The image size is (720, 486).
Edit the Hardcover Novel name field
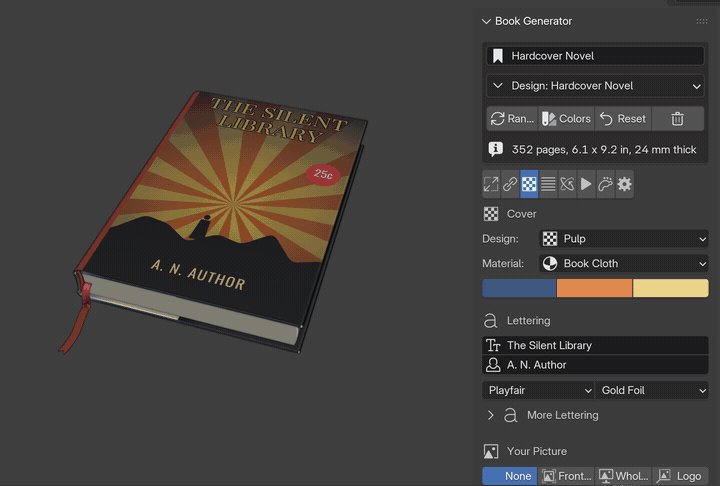pyautogui.click(x=595, y=56)
